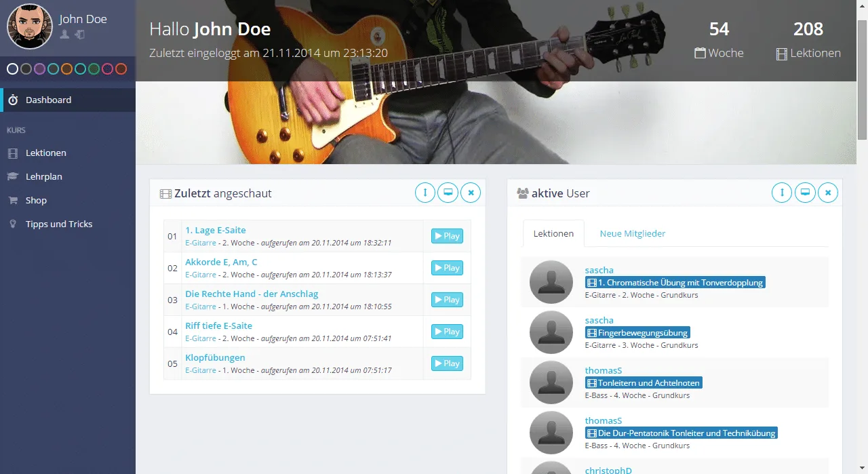Click the film icon beside 208 Lektionen

click(782, 54)
